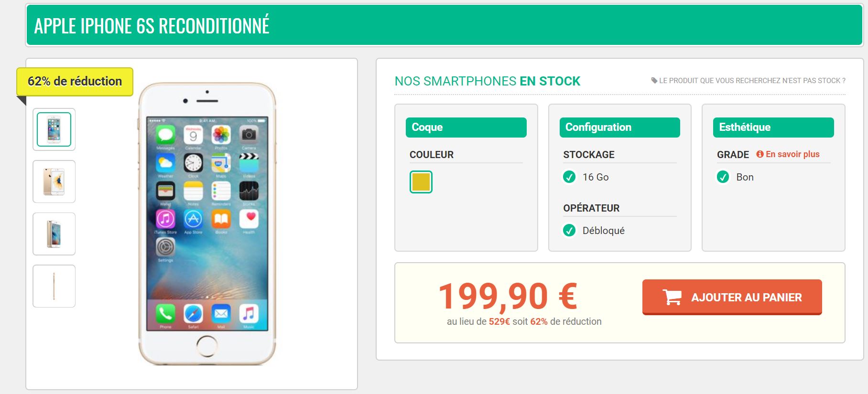Select the 16 Go storage checkmark
Screen dimensions: 868x394
(x=569, y=177)
